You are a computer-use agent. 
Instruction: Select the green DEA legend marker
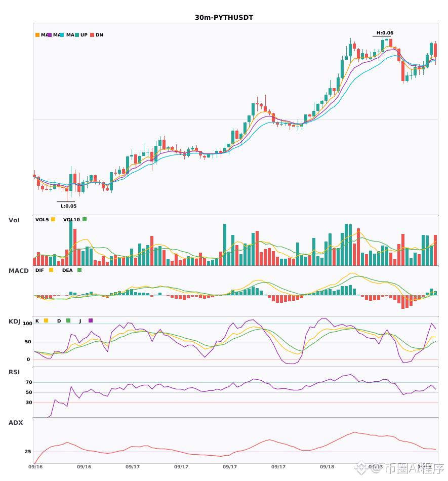[79, 270]
